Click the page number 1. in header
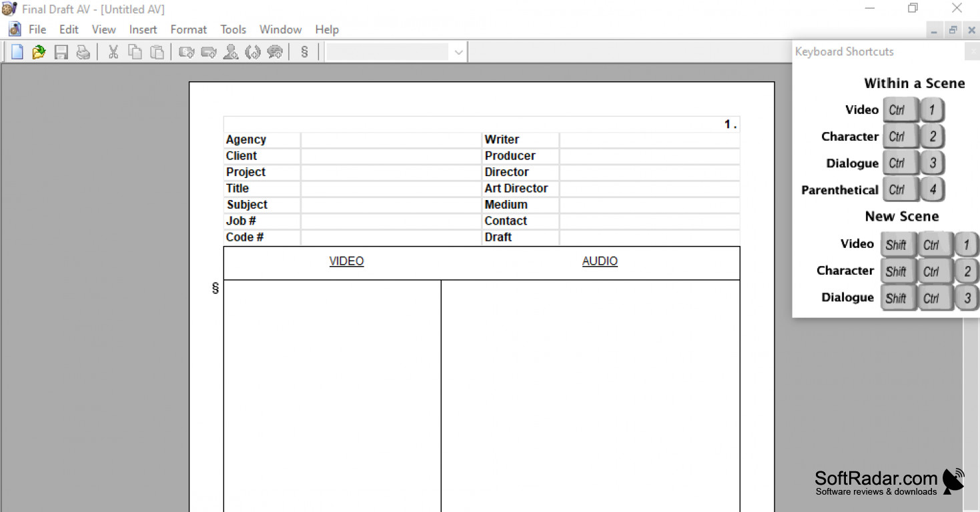This screenshot has width=980, height=512. coord(730,124)
